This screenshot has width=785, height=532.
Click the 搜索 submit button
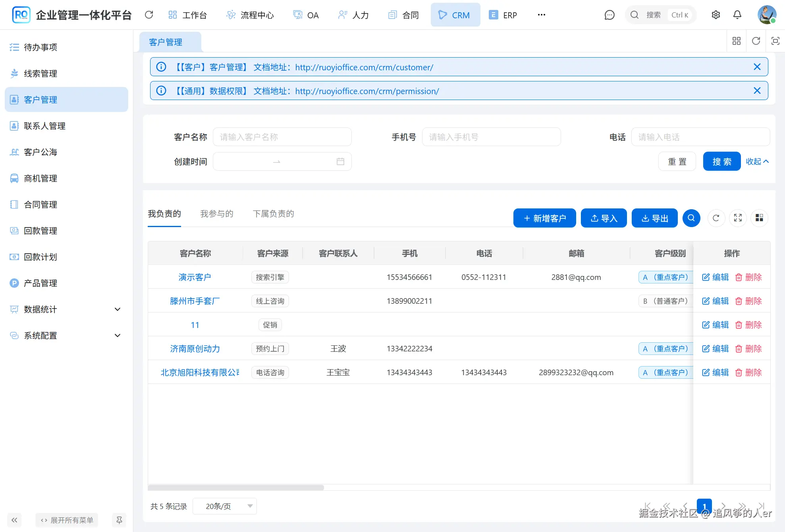click(x=722, y=161)
